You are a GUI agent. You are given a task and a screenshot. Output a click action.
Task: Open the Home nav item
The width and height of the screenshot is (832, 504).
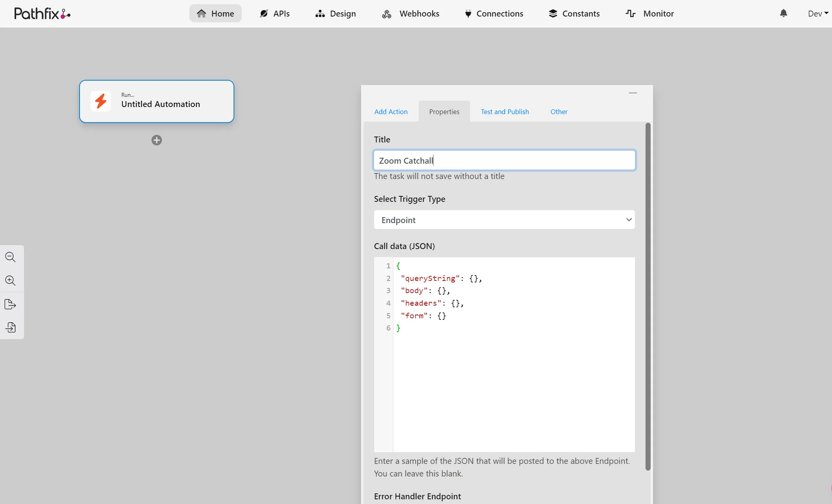pos(215,13)
